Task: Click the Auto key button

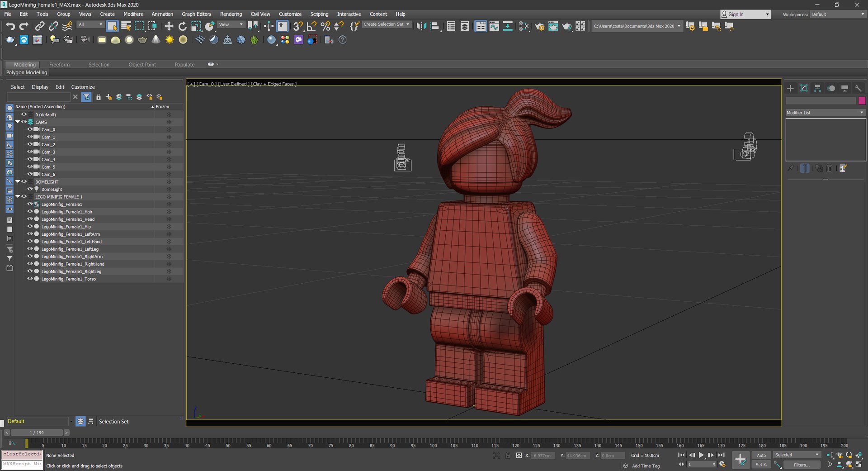Action: point(761,455)
